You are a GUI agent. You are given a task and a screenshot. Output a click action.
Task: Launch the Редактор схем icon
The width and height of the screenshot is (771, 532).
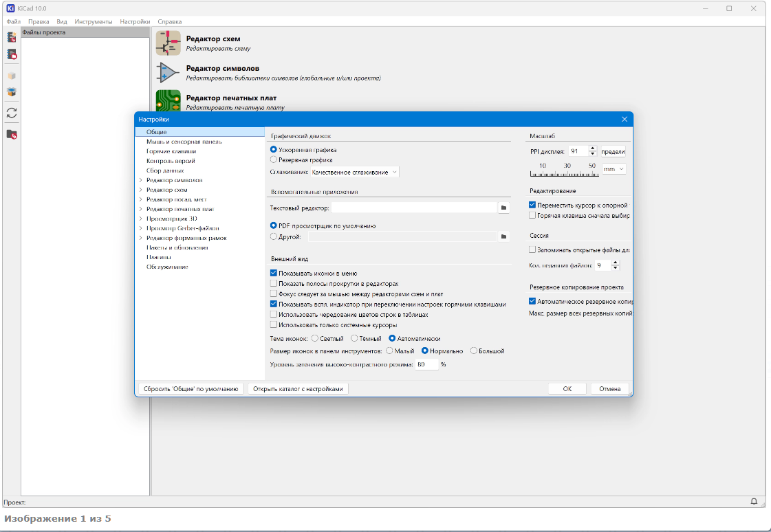click(168, 43)
